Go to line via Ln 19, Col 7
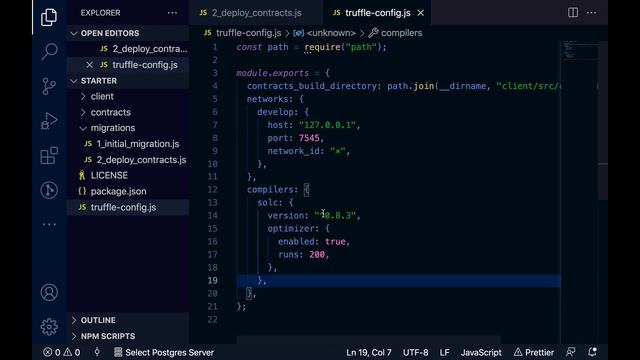The width and height of the screenshot is (640, 360). (x=369, y=352)
